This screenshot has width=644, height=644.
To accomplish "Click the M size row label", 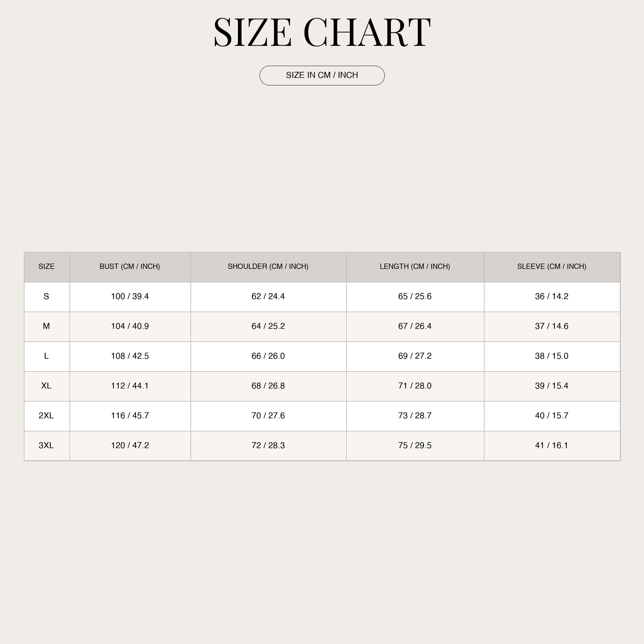I will coord(47,327).
